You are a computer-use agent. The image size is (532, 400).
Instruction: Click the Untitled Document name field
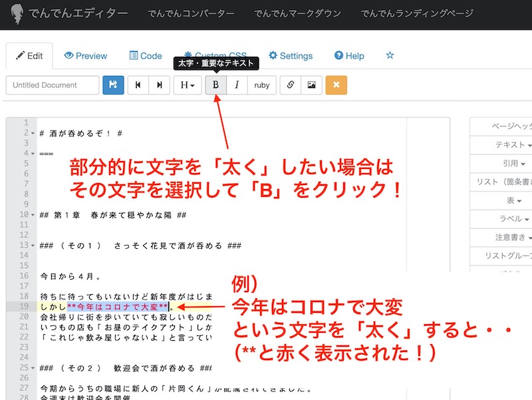(53, 85)
